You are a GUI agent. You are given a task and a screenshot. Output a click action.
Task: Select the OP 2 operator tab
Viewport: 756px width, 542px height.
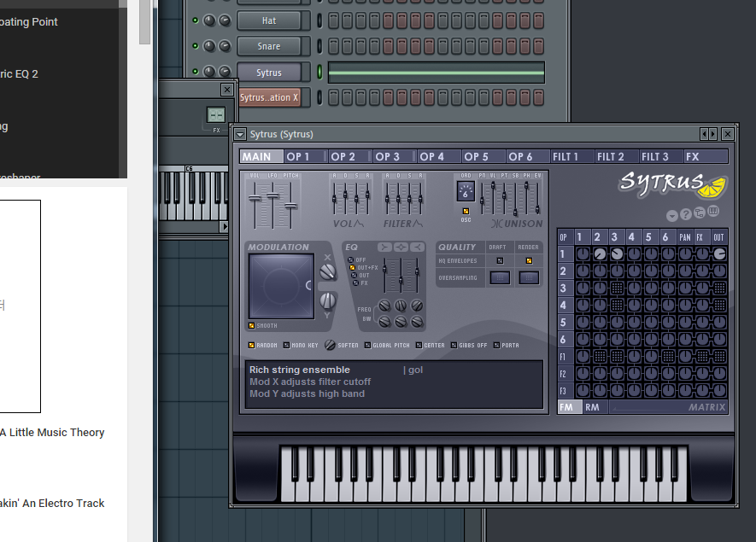point(349,156)
